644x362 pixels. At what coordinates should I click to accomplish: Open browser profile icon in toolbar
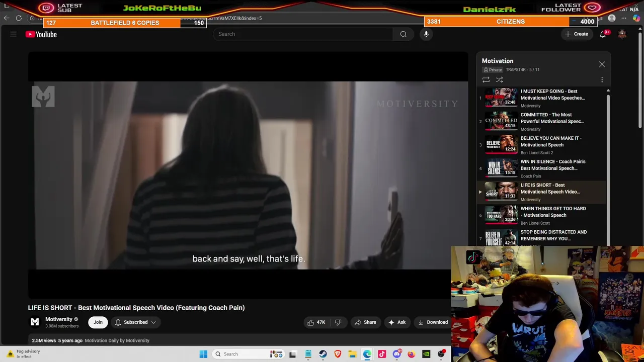(612, 18)
